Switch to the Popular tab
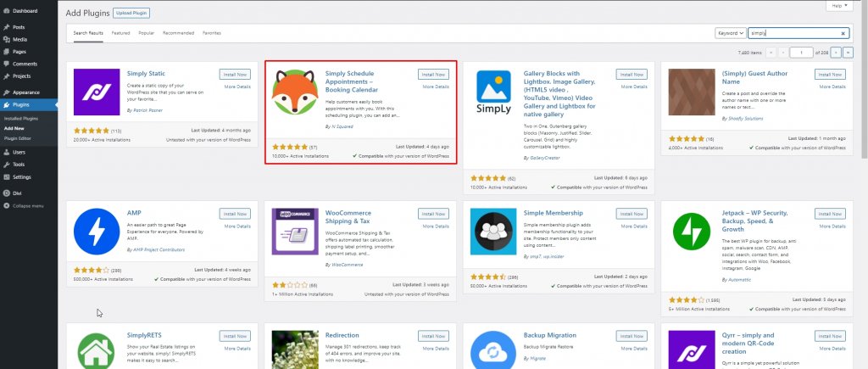The height and width of the screenshot is (369, 868). pyautogui.click(x=146, y=33)
